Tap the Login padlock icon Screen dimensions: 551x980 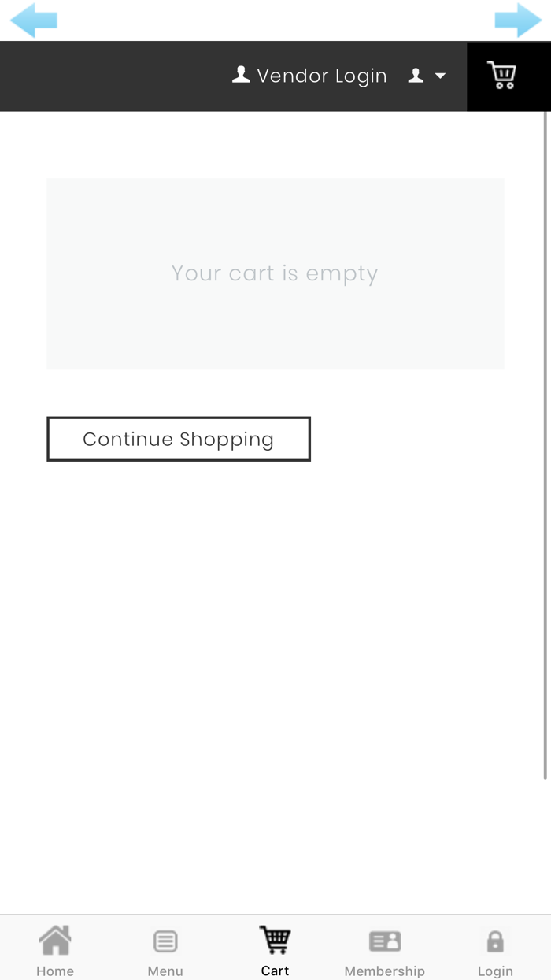[495, 941]
